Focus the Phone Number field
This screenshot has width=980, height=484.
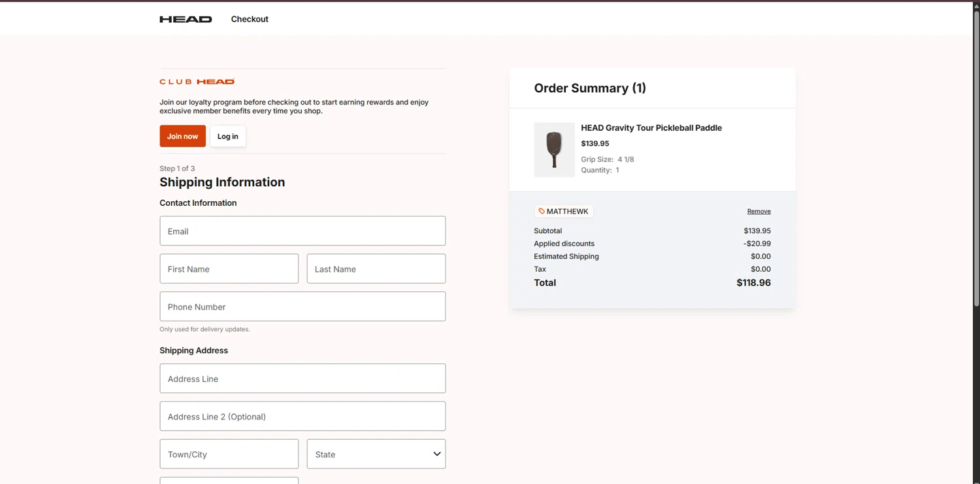coord(302,306)
